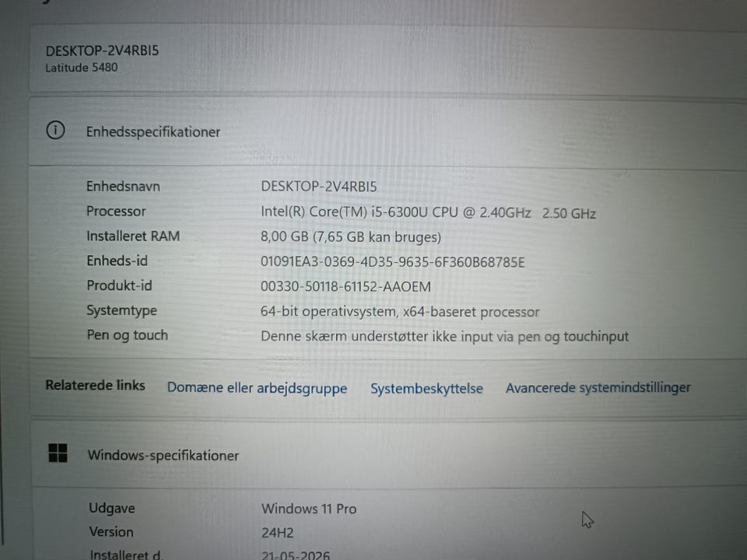
Task: Select the 64-bit operativsystem value
Action: click(400, 312)
